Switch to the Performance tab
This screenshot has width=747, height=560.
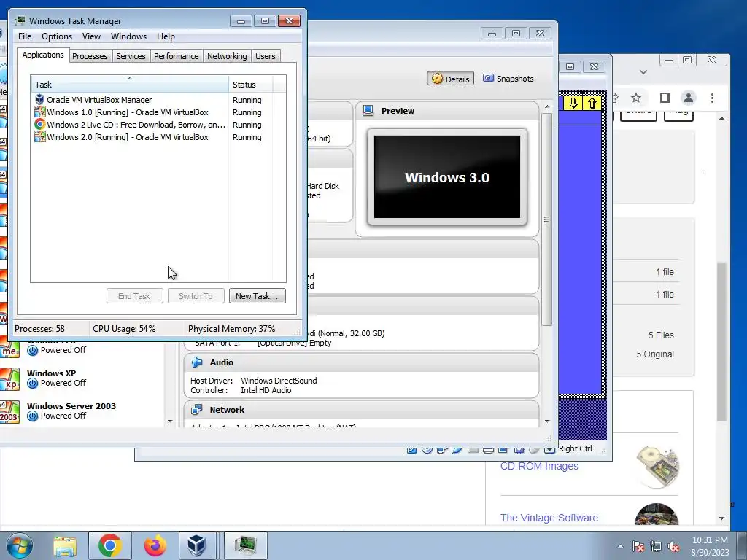176,56
